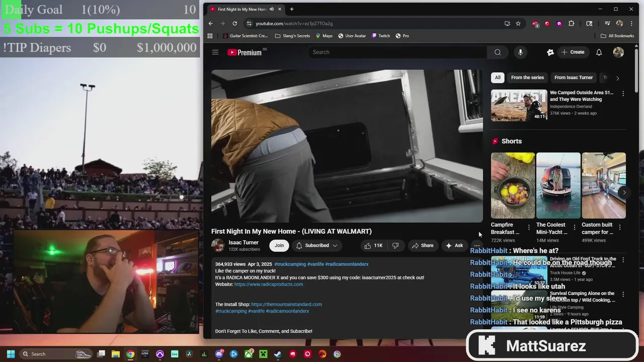Click the Ask button
The image size is (644, 362).
click(454, 245)
